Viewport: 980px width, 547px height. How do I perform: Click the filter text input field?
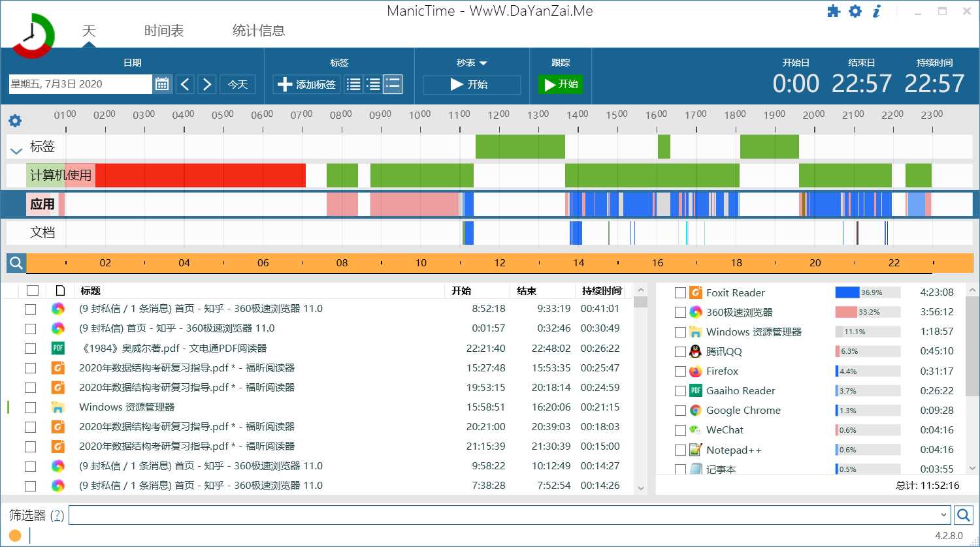pos(503,515)
